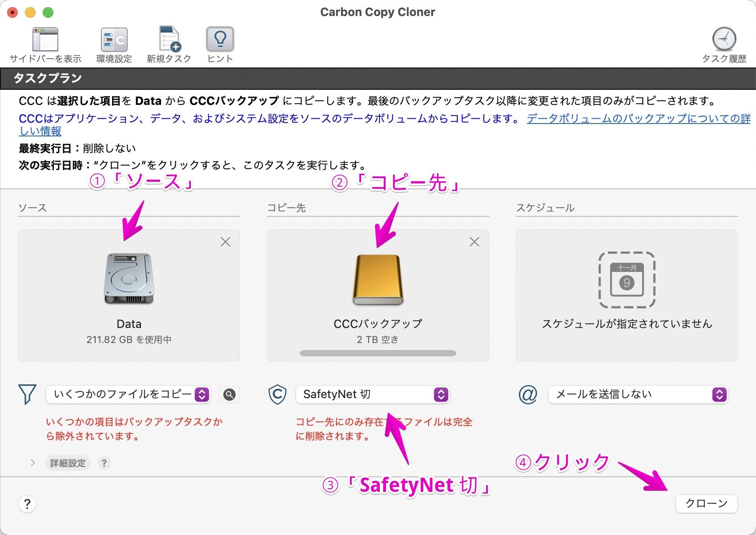This screenshot has width=756, height=535.
Task: Click the SafetyNet shield icon
Action: click(x=277, y=394)
